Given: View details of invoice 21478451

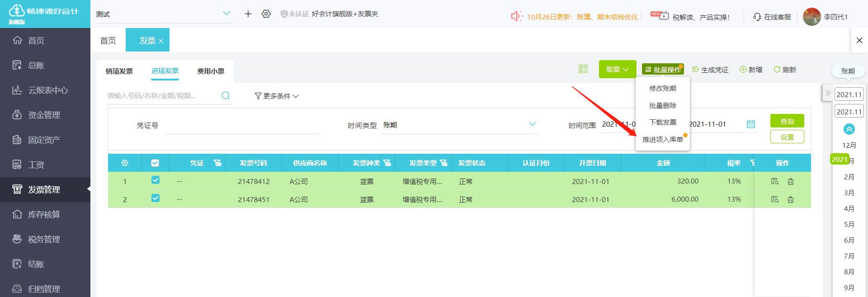Looking at the screenshot, I should [x=774, y=199].
